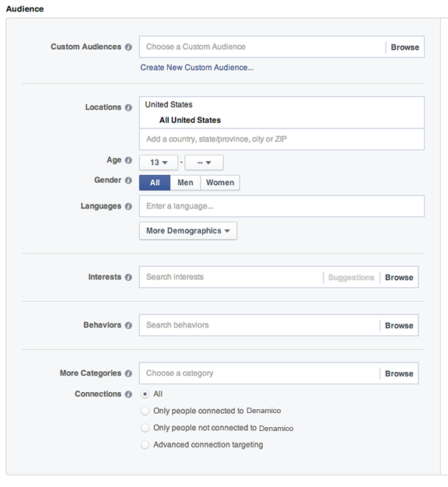Click info icon next to Connections

click(128, 394)
